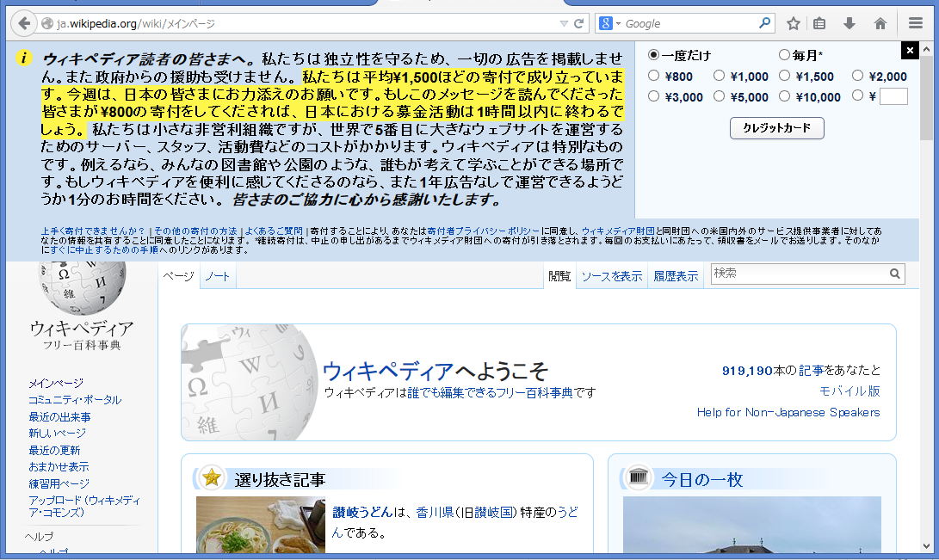Open downloads arrow icon
The image size is (939, 560).
849,23
